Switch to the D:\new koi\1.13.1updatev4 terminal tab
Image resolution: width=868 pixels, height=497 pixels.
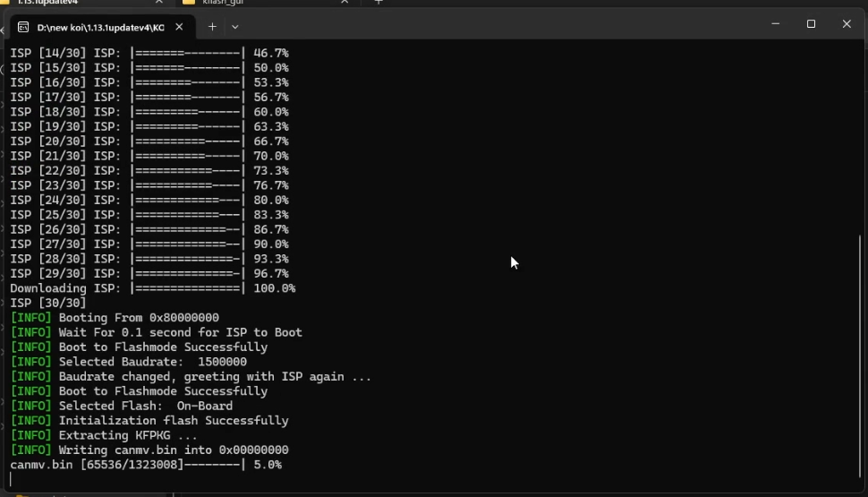[x=98, y=28]
